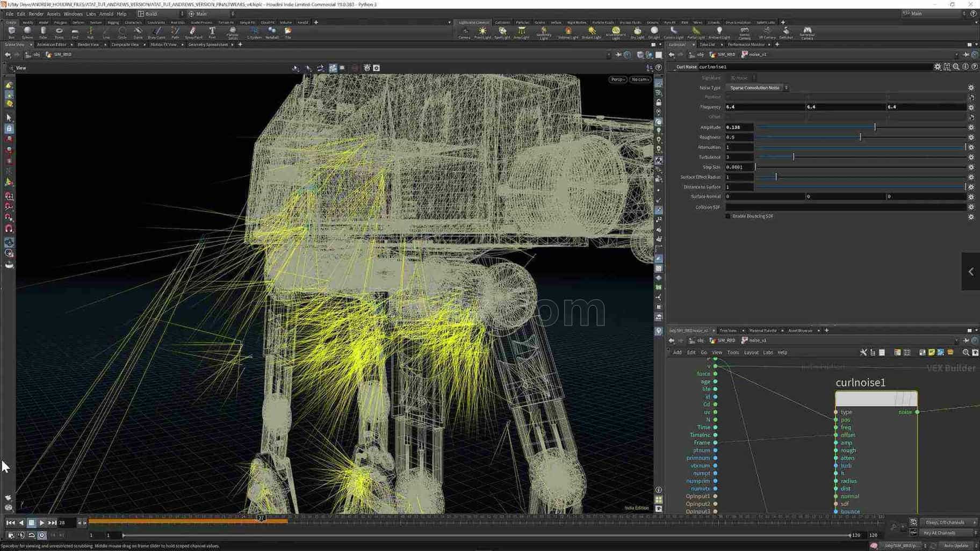Add a Portal Light
The height and width of the screenshot is (551, 980).
[x=696, y=33]
